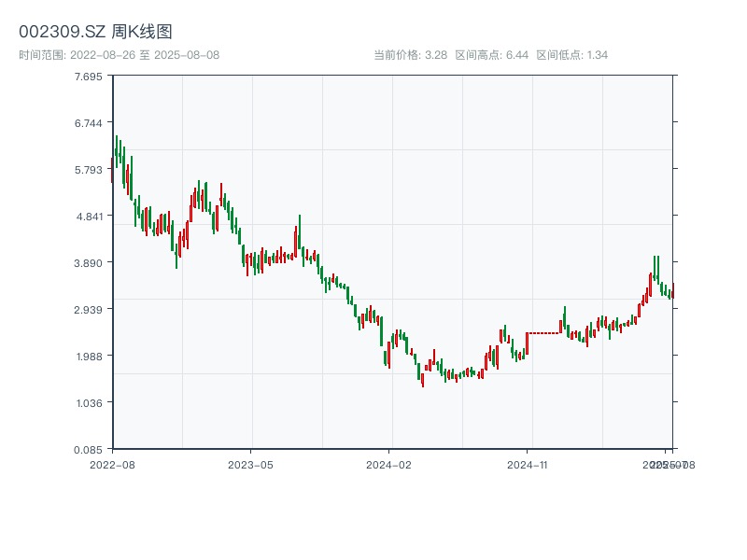Click the 区间低点 1.34 label
The image size is (747, 560).
coord(572,55)
